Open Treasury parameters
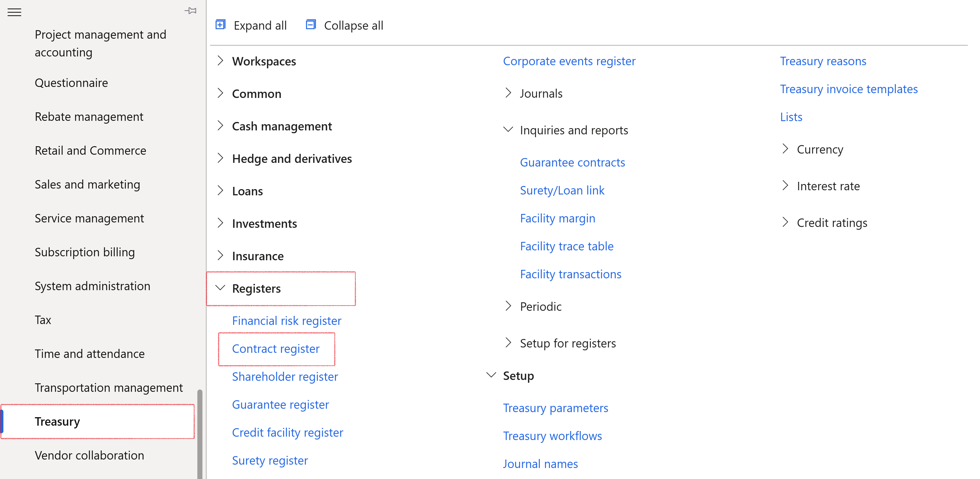This screenshot has width=980, height=479. (556, 408)
